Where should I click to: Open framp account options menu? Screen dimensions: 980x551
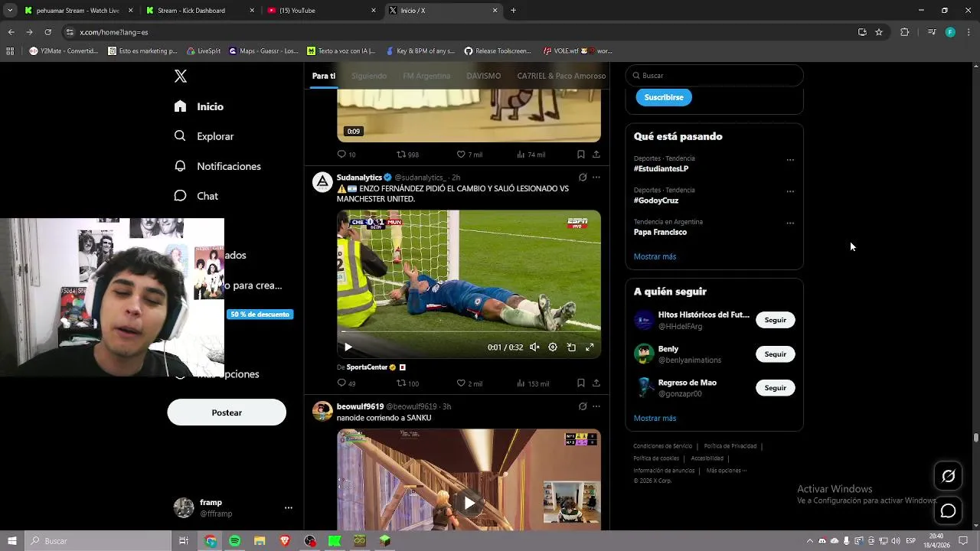pyautogui.click(x=288, y=507)
